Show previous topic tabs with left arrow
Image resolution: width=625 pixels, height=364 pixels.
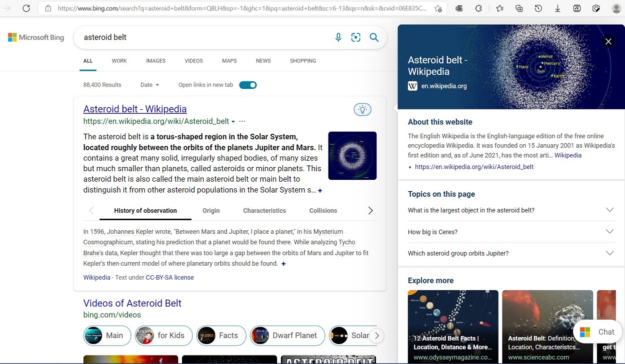tap(91, 211)
